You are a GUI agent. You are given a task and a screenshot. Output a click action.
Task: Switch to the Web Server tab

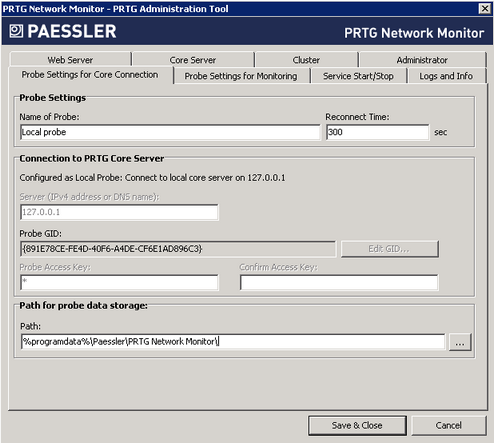coord(70,60)
